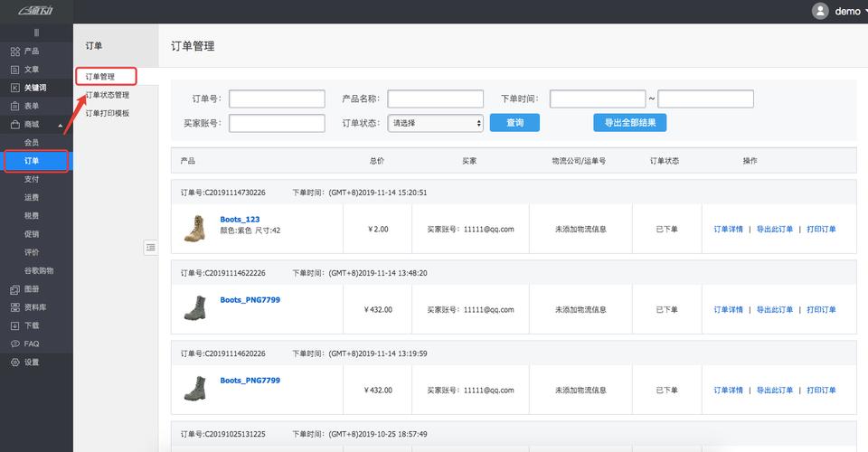Open the 下载 download icon
Viewport: 868px width, 452px height.
click(x=15, y=325)
